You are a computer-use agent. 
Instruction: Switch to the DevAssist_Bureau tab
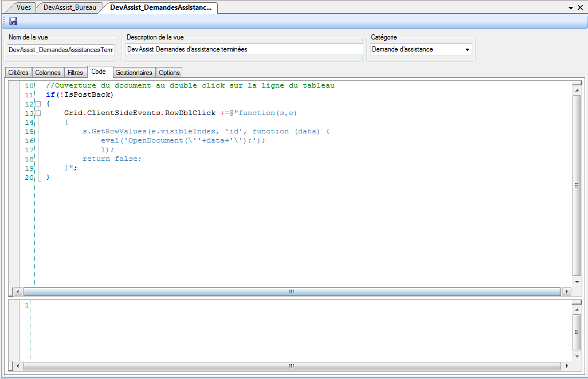[70, 7]
